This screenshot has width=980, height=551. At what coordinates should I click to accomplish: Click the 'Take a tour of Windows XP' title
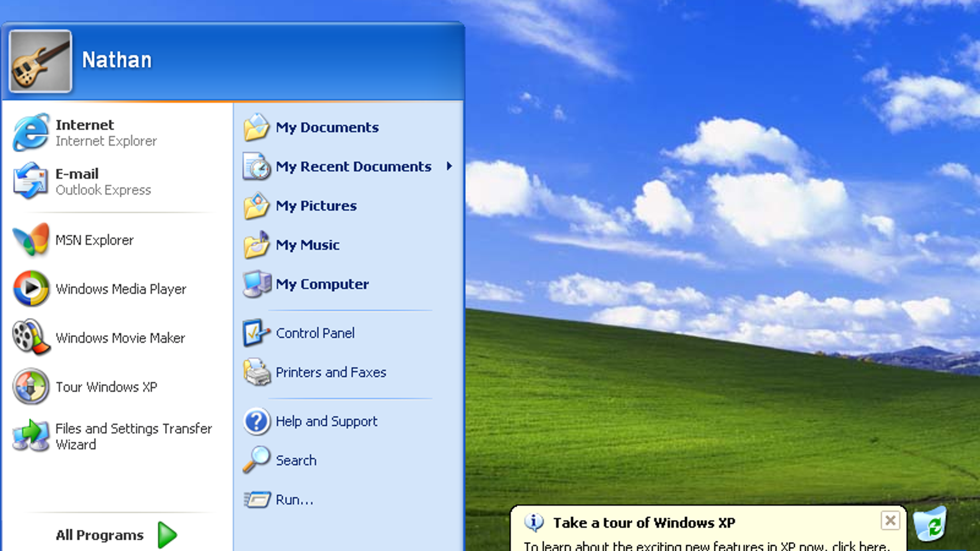(644, 523)
